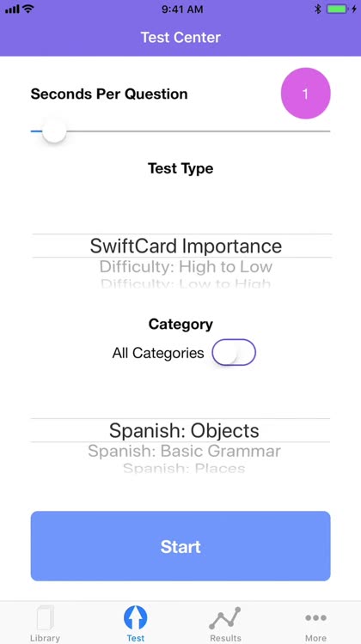
Task: Open the Library tab icon
Action: (46, 617)
